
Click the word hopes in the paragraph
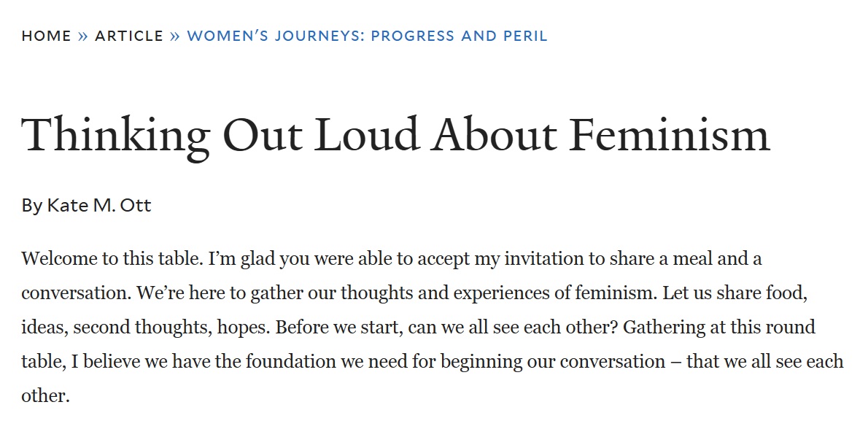(x=244, y=327)
